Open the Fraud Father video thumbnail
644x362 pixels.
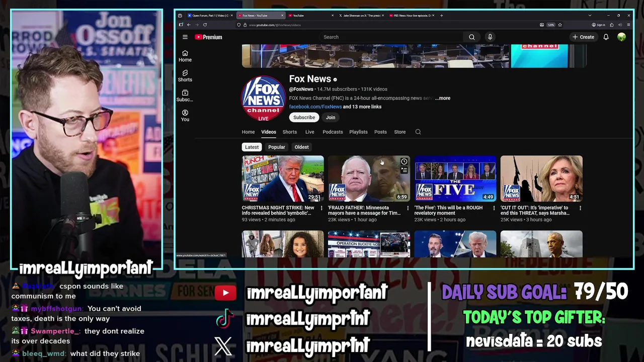tap(369, 178)
